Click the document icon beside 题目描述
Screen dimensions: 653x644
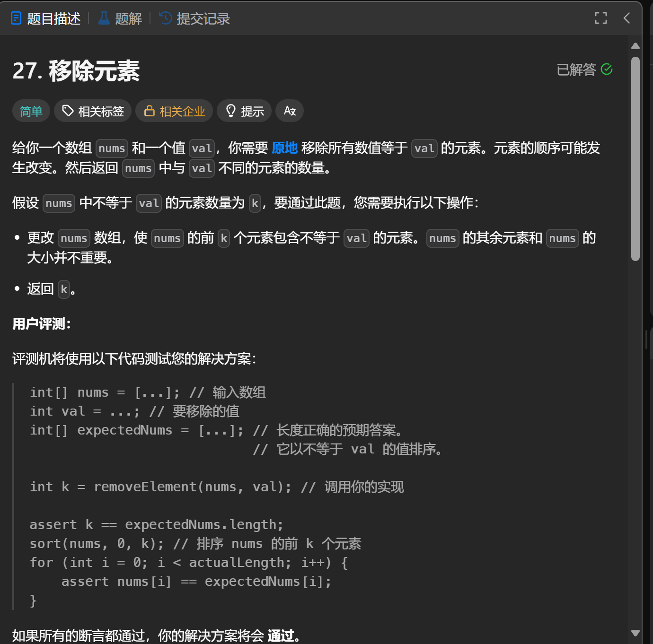pos(16,18)
